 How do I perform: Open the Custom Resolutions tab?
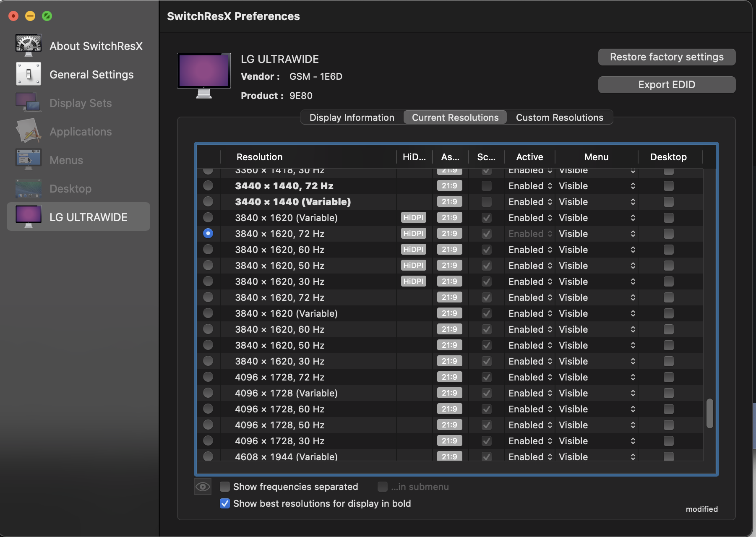pos(559,117)
